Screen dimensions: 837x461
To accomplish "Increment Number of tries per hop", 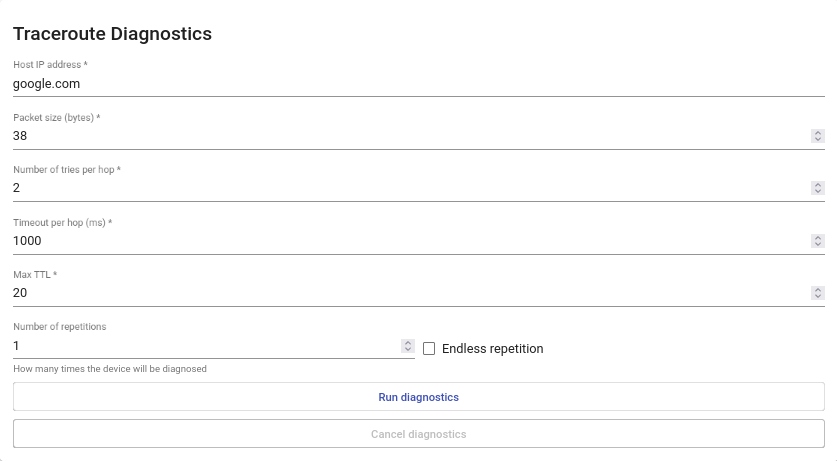I will coord(817,185).
